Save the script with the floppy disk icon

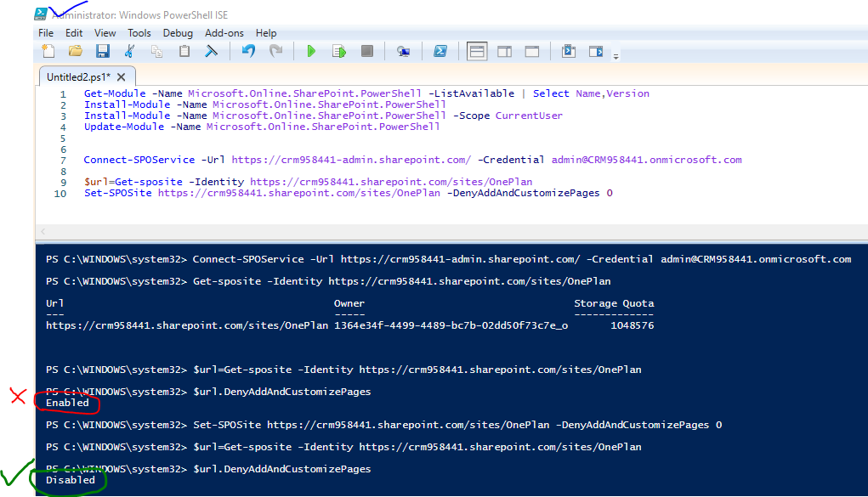(x=102, y=52)
